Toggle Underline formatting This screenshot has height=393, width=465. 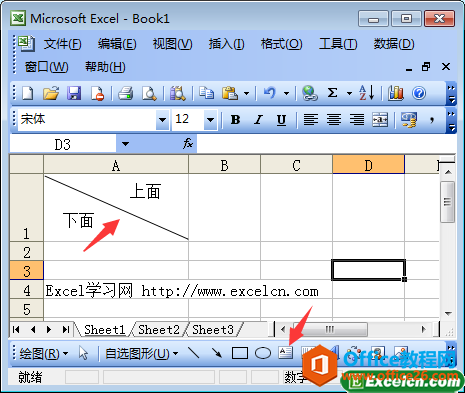(281, 119)
